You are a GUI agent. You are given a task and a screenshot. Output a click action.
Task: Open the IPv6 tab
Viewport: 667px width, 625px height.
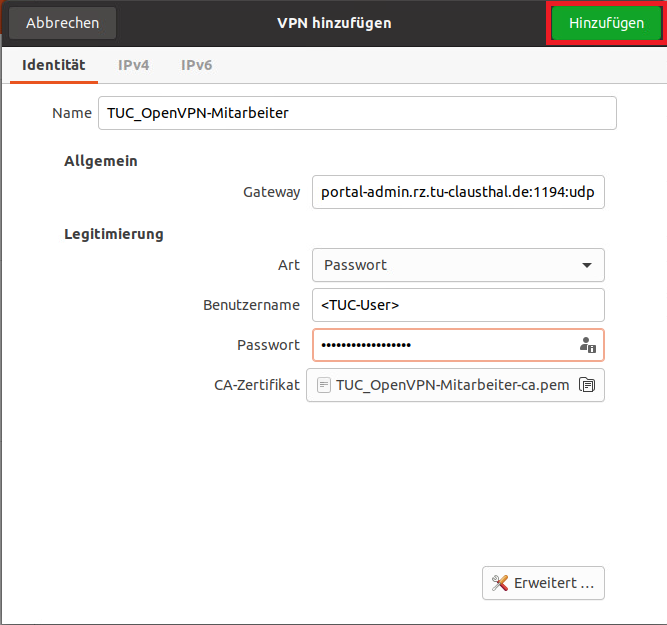196,65
